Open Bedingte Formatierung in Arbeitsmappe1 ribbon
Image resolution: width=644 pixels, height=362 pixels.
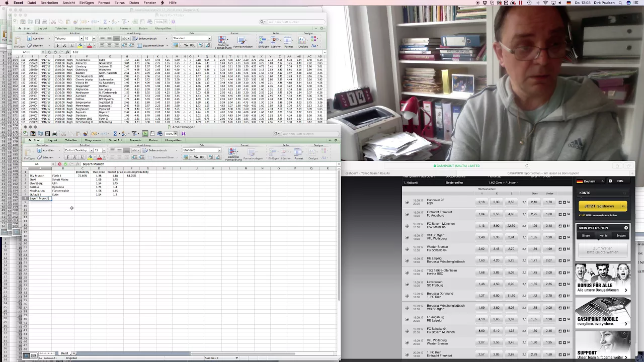coord(233,154)
